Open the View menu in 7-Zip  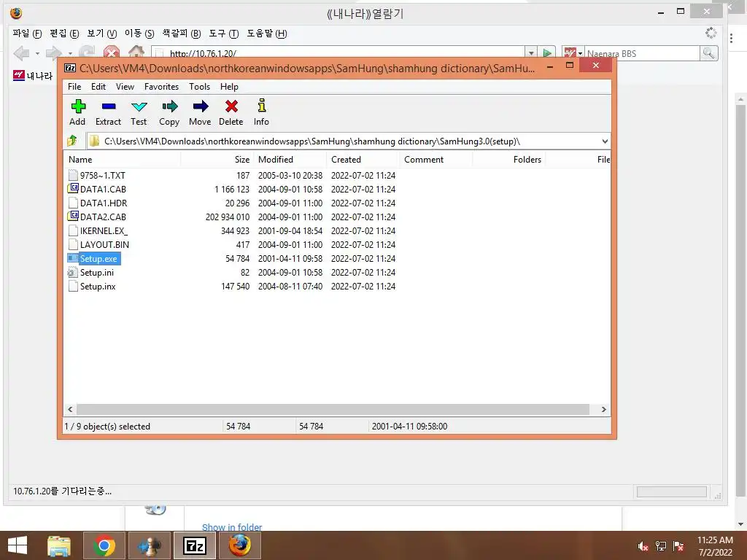(x=125, y=87)
